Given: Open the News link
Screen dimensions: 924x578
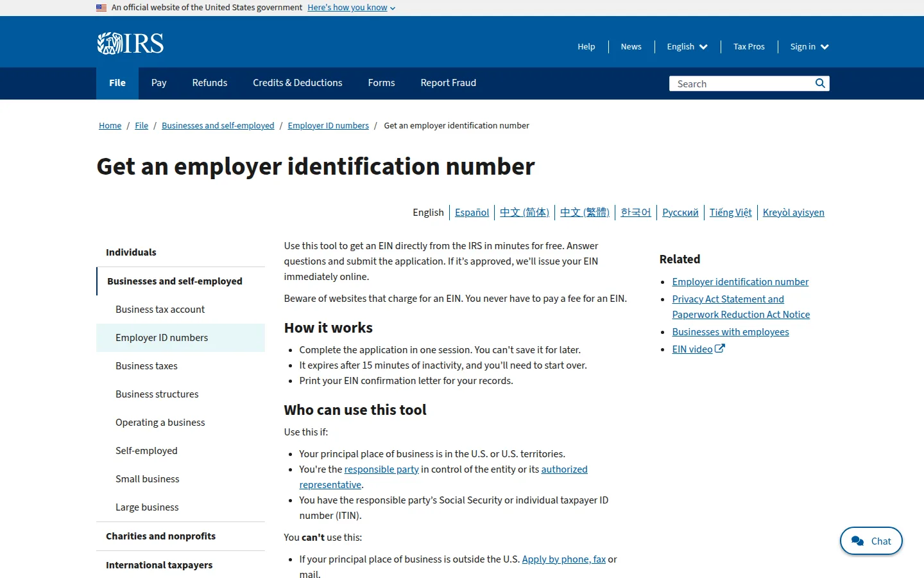Looking at the screenshot, I should click(631, 46).
